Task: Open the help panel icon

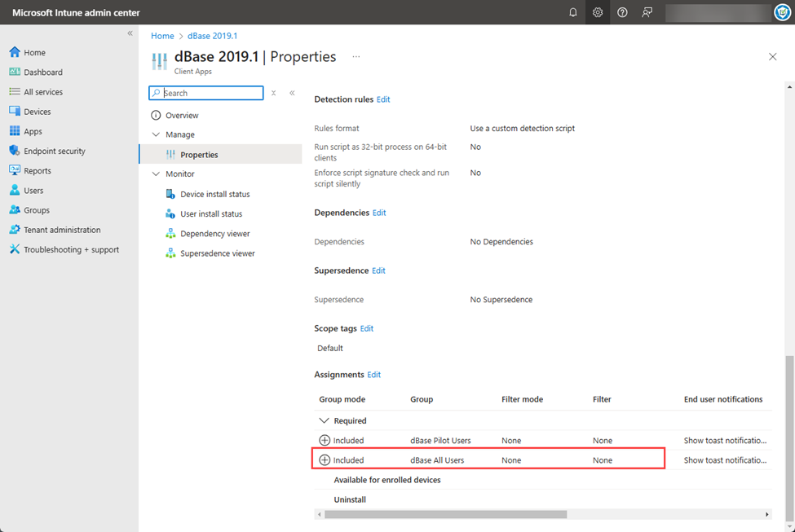Action: click(621, 12)
